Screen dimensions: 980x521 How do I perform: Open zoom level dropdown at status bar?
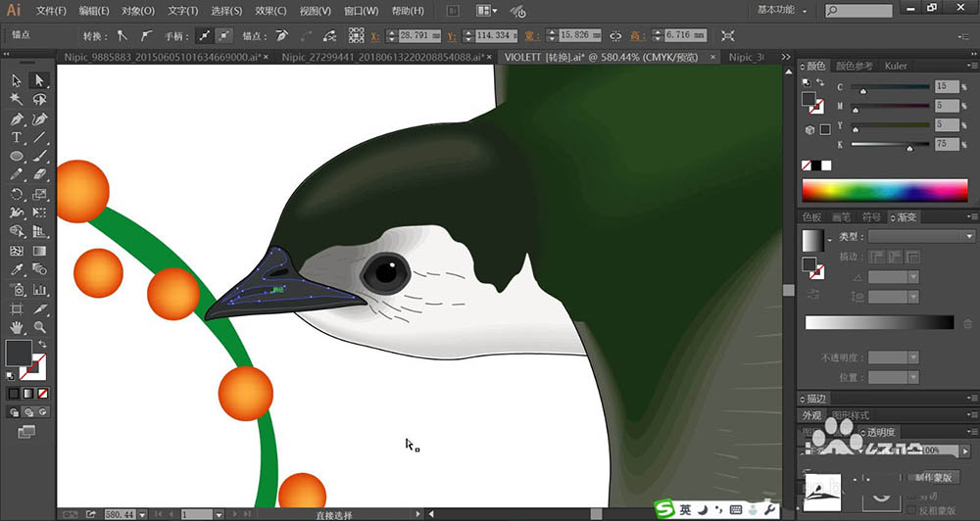click(x=142, y=515)
